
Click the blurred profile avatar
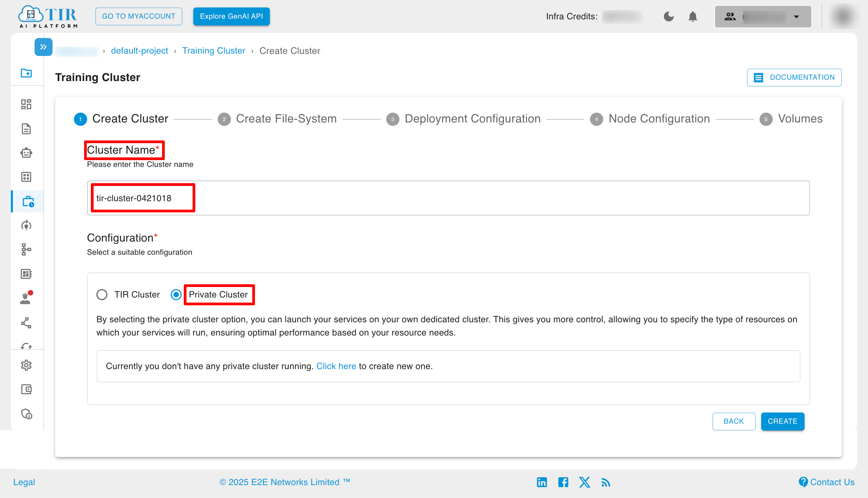click(x=843, y=16)
